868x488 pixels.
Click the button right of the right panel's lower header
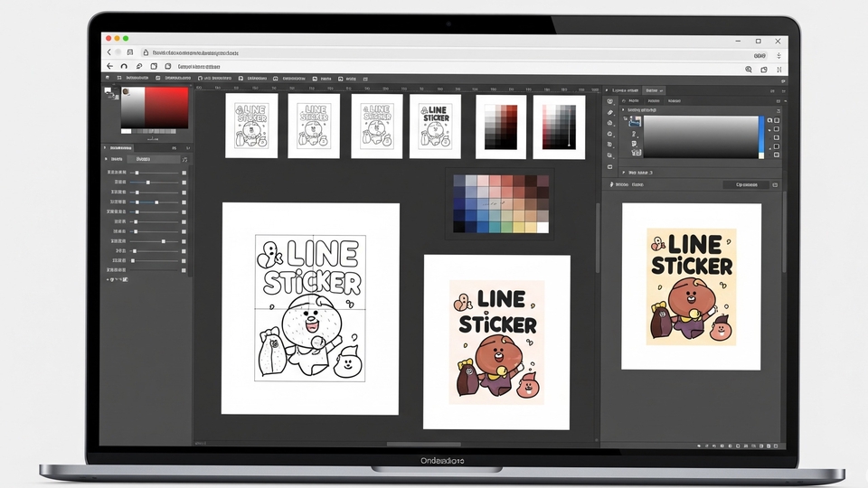pos(746,184)
